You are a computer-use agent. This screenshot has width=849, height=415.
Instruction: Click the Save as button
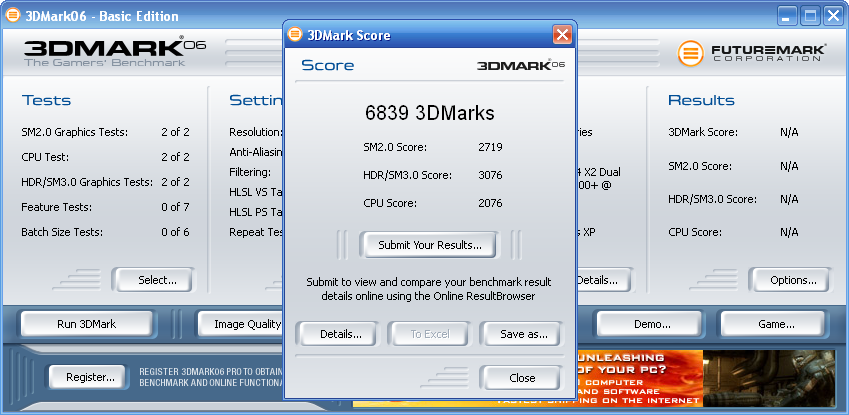523,334
